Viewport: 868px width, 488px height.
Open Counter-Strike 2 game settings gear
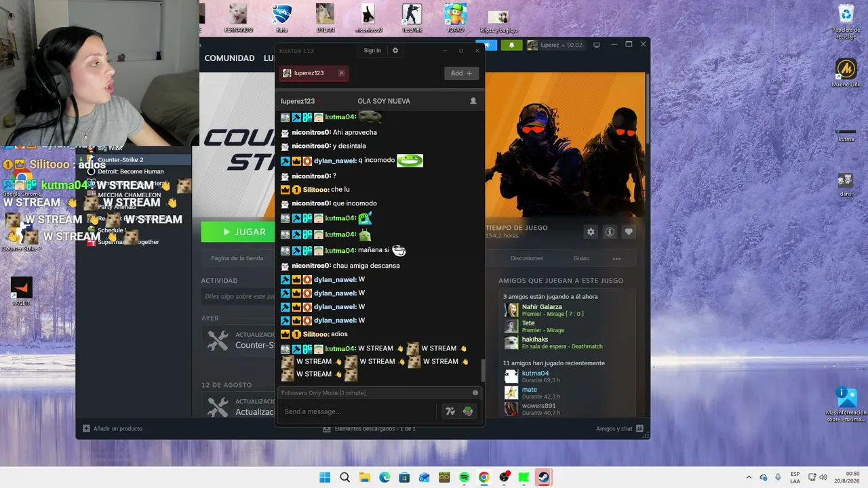click(x=591, y=232)
